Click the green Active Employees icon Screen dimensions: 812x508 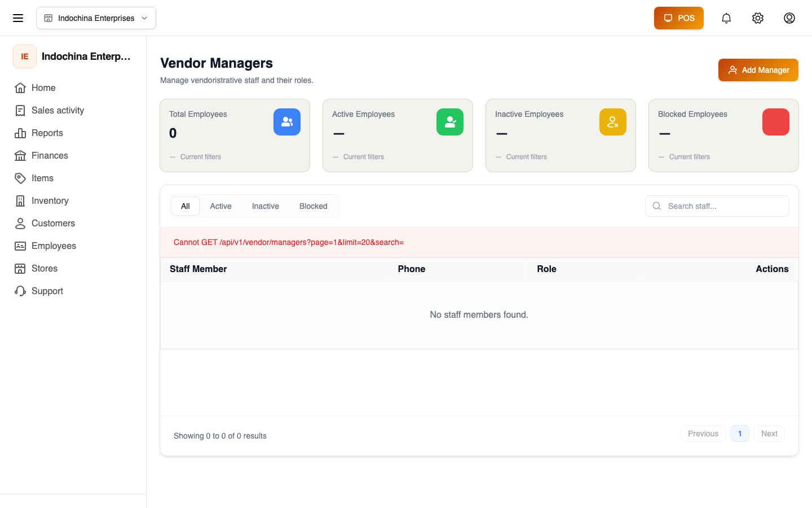tap(450, 122)
